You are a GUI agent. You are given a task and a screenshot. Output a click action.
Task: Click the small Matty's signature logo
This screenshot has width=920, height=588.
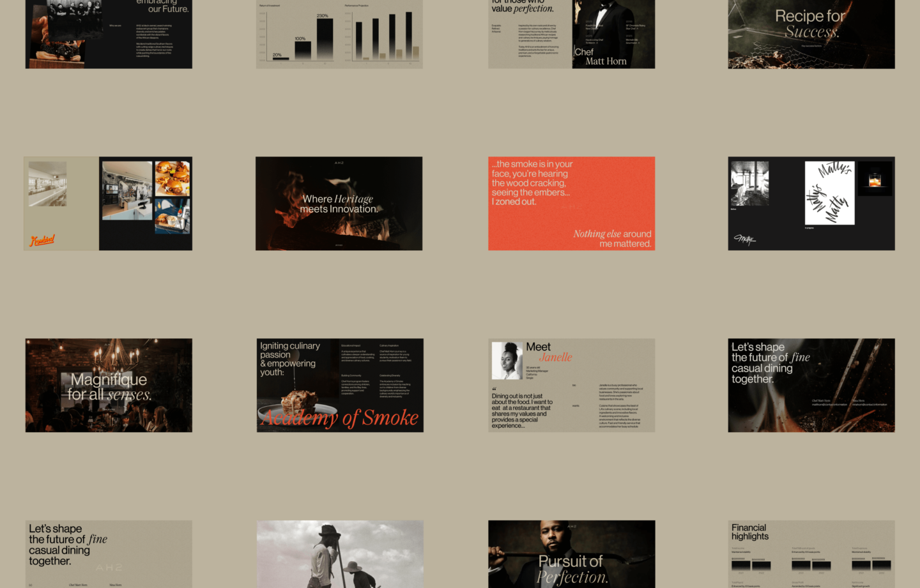coord(744,239)
